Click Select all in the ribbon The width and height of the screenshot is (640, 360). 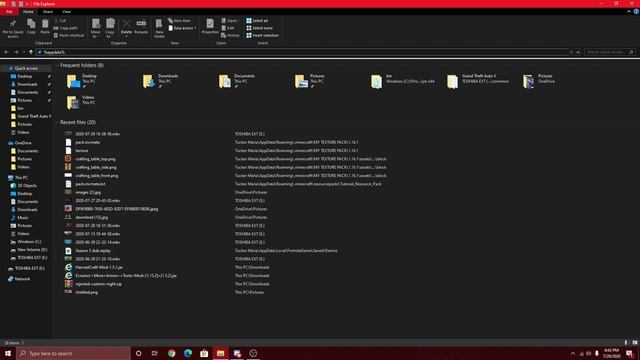click(x=257, y=20)
